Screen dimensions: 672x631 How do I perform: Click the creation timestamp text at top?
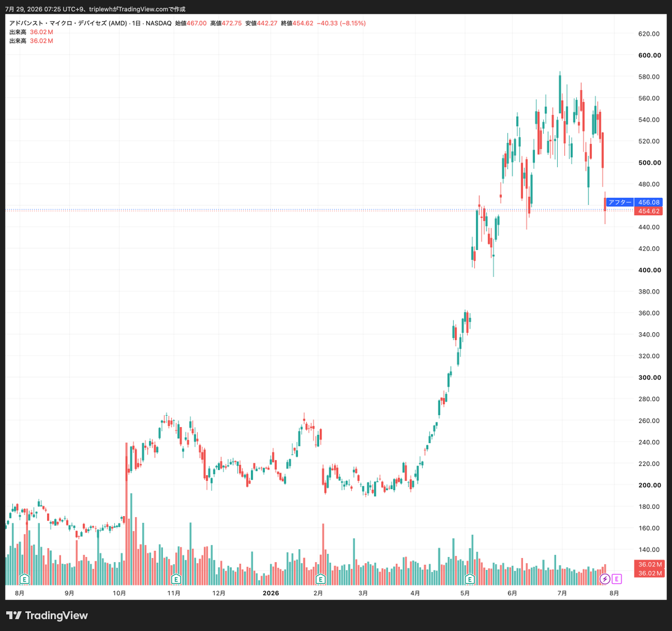95,10
